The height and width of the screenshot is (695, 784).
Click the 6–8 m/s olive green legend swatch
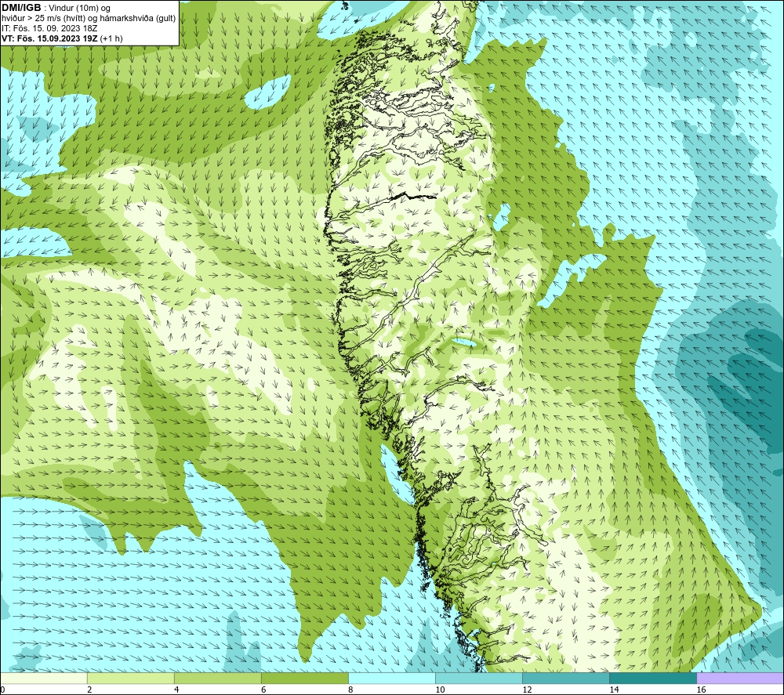click(305, 678)
